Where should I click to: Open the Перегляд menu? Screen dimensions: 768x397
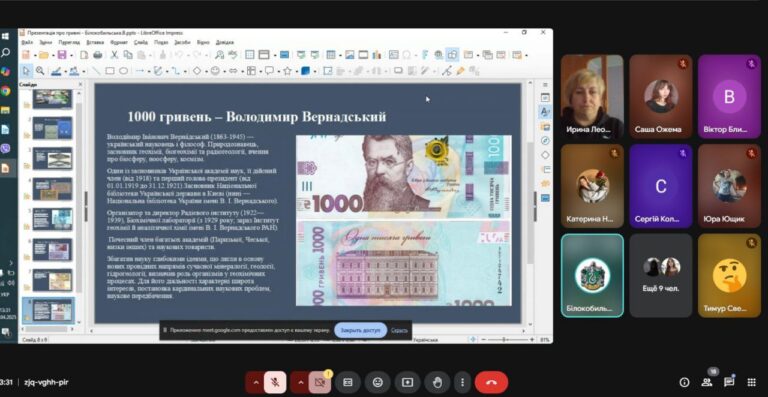pyautogui.click(x=69, y=43)
